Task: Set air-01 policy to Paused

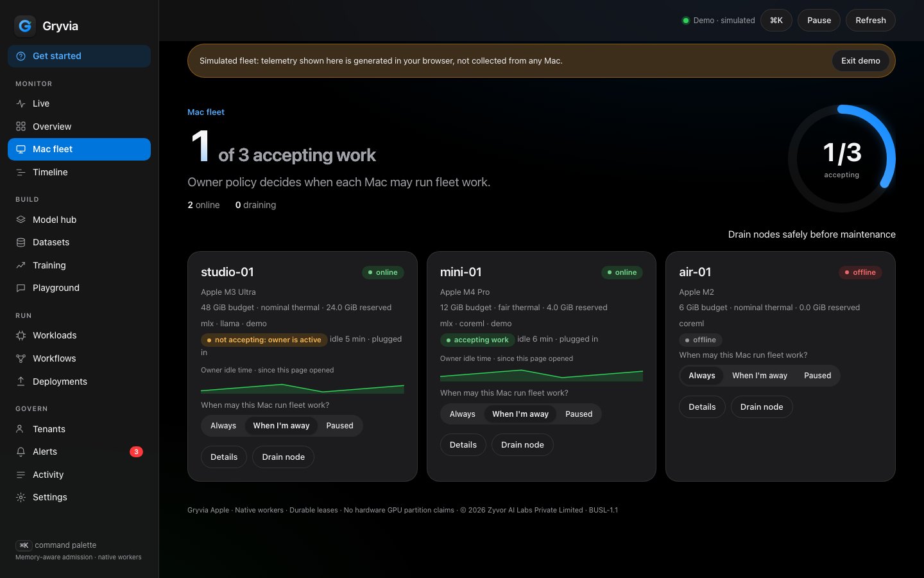Action: click(x=817, y=376)
